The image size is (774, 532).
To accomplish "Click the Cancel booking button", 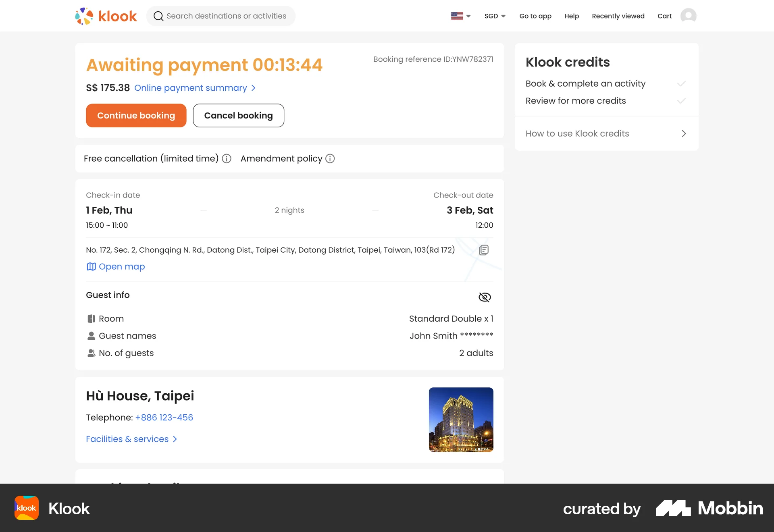I will point(239,116).
